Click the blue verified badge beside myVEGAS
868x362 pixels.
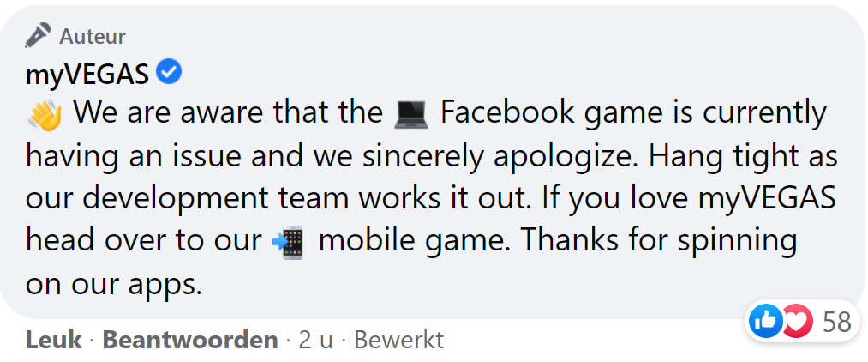[x=171, y=74]
